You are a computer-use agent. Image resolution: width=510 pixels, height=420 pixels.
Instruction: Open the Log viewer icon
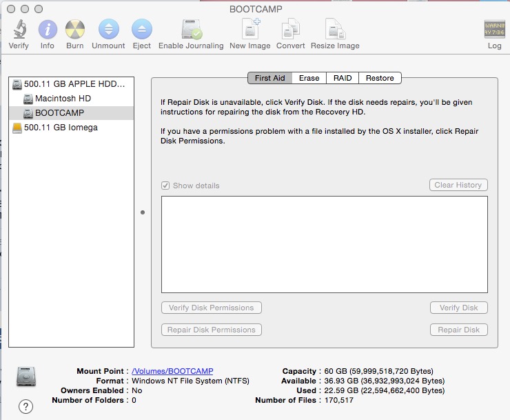pos(494,29)
